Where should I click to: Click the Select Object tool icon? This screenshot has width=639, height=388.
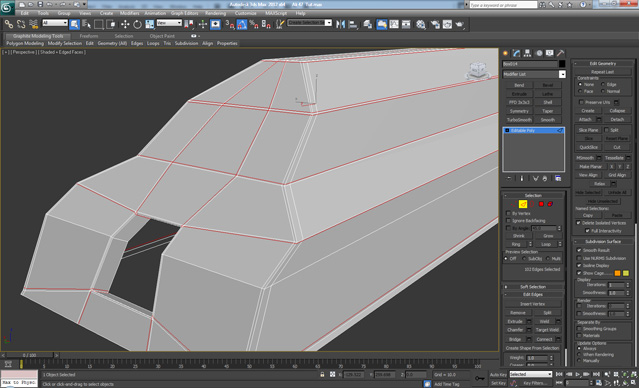pos(75,24)
